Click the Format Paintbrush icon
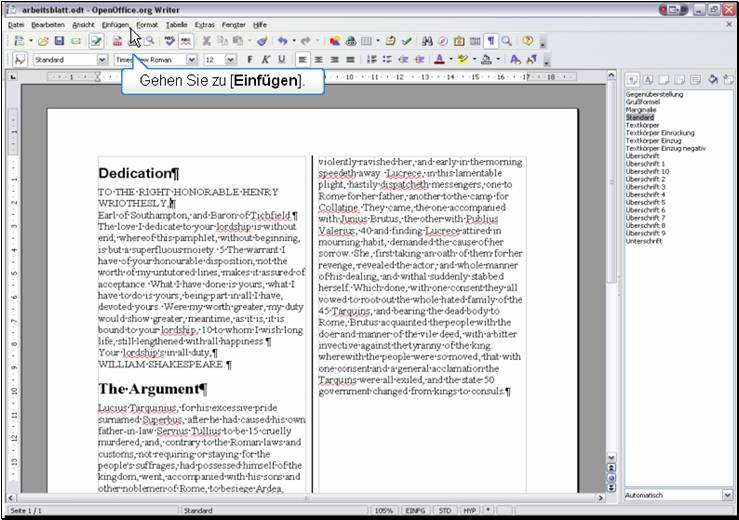 (261, 41)
